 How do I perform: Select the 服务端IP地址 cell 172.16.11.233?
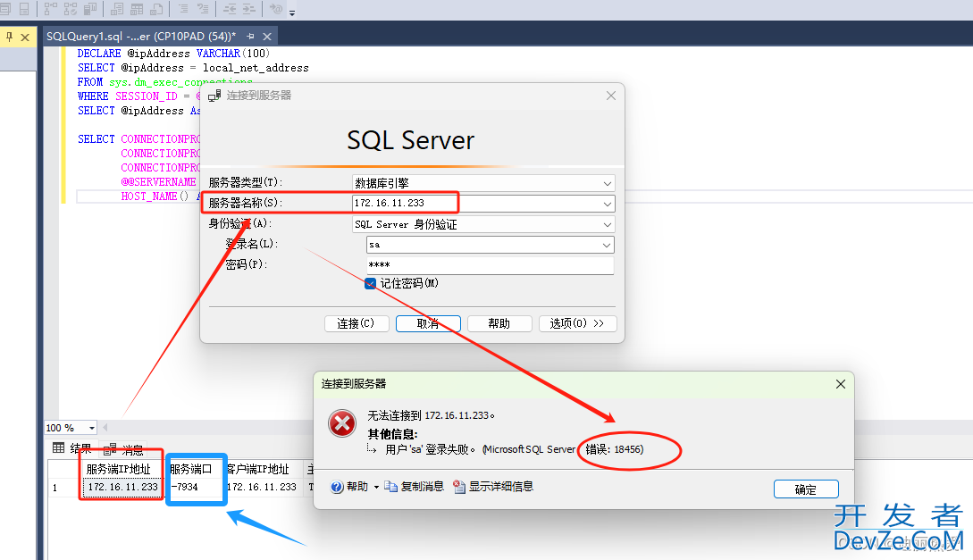pyautogui.click(x=122, y=488)
